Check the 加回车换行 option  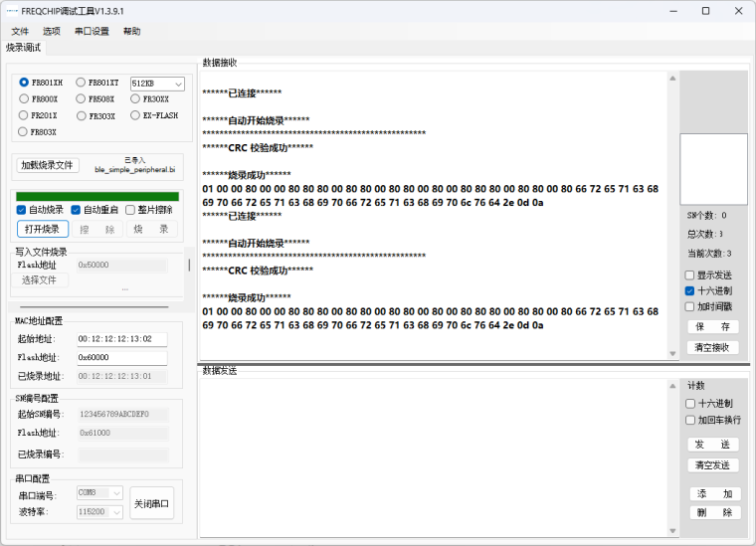pyautogui.click(x=690, y=420)
